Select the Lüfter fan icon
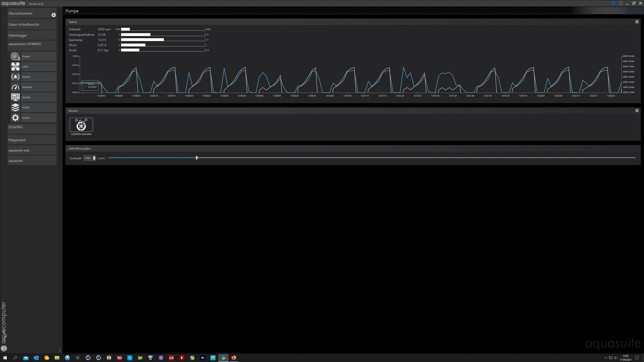644x362 pixels. (15, 67)
